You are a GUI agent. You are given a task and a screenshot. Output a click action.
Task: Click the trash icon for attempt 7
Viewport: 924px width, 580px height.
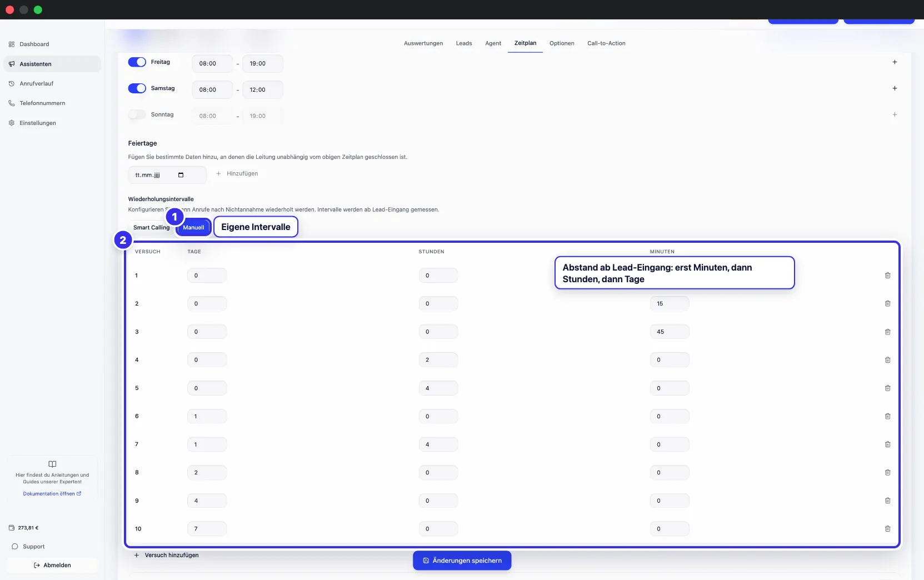pyautogui.click(x=887, y=444)
